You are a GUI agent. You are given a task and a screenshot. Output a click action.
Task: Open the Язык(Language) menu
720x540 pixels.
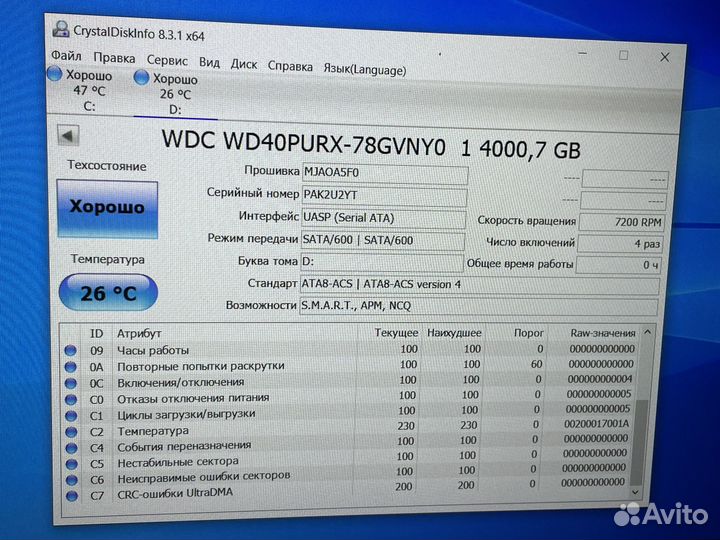tap(365, 69)
